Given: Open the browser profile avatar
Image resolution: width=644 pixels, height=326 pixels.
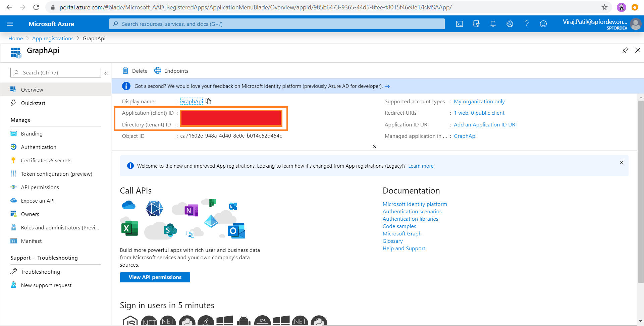Looking at the screenshot, I should tap(621, 7).
